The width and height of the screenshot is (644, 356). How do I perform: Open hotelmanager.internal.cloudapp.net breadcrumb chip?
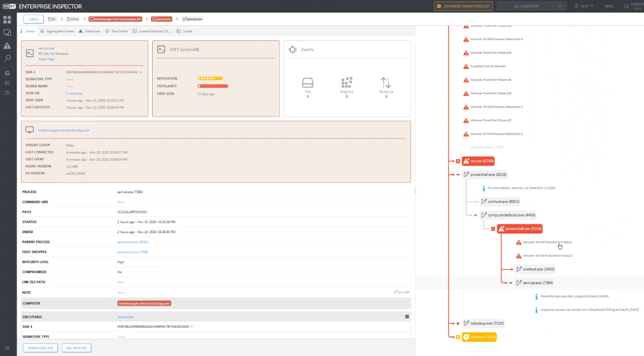(116, 19)
